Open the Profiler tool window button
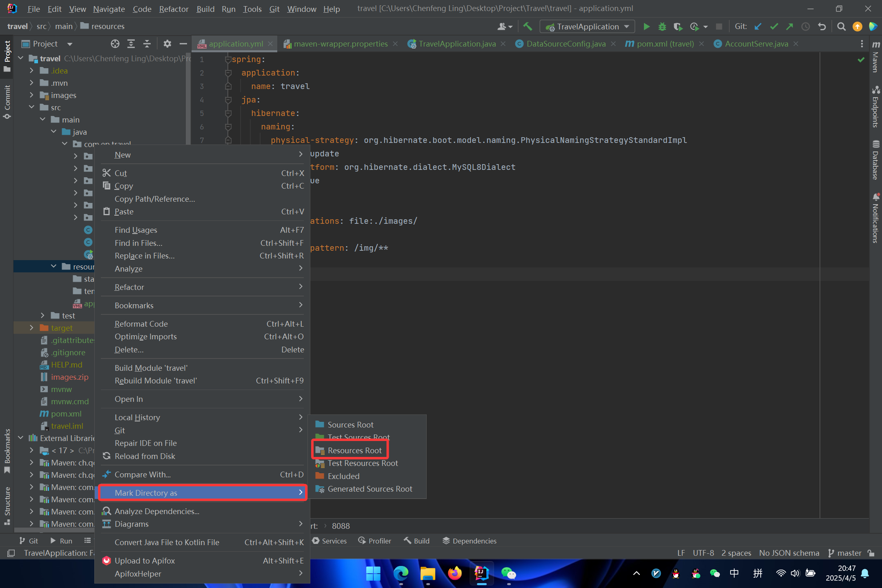Viewport: 882px width, 588px height. pyautogui.click(x=374, y=541)
